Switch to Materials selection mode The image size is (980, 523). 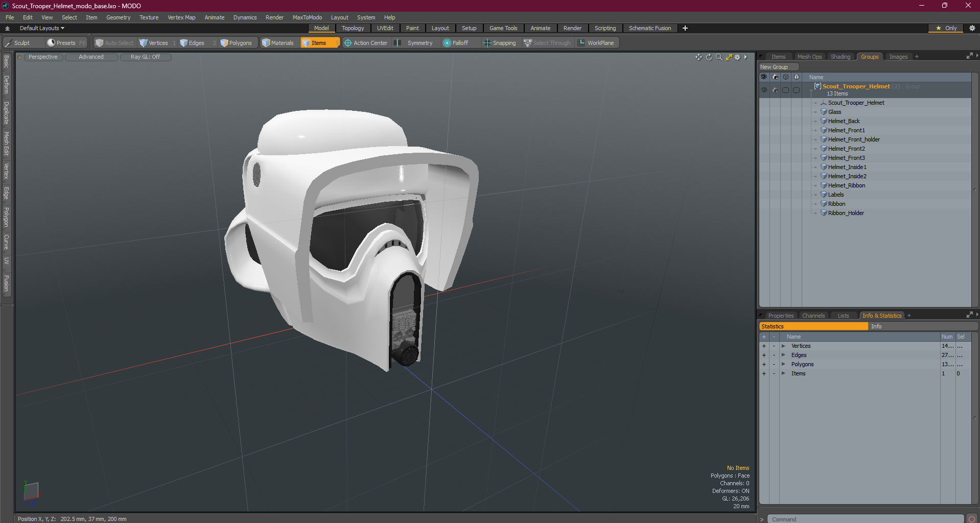pyautogui.click(x=278, y=43)
